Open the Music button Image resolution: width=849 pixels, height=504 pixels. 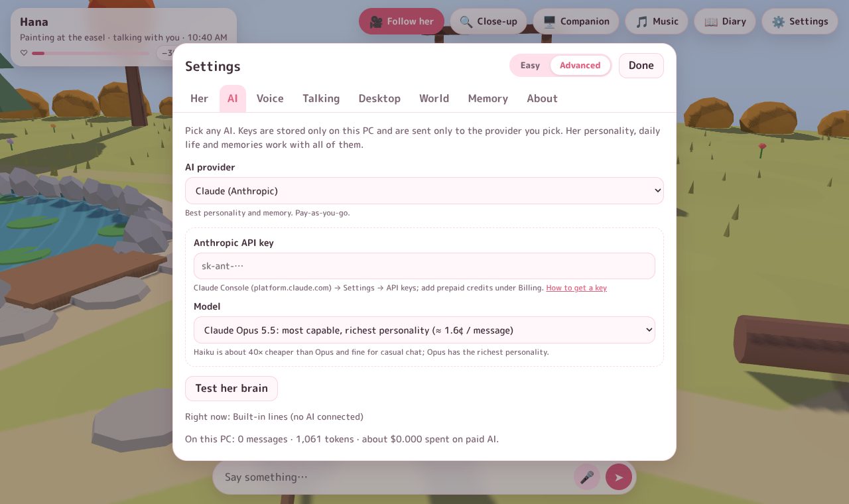tap(657, 21)
